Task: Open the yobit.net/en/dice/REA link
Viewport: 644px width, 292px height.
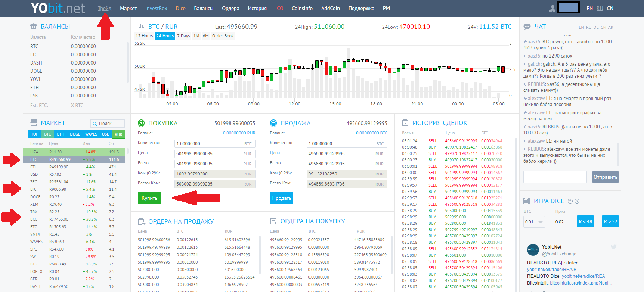Action: [583, 276]
